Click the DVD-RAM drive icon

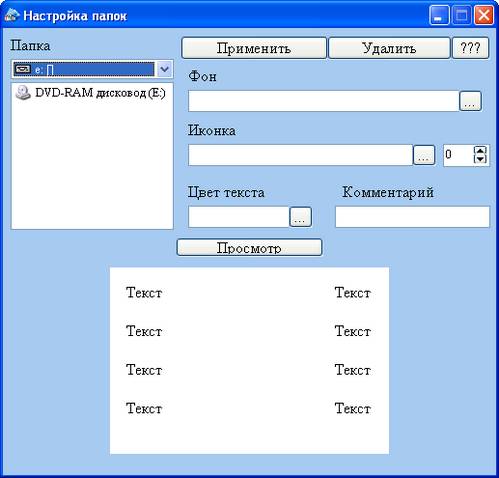[x=23, y=93]
